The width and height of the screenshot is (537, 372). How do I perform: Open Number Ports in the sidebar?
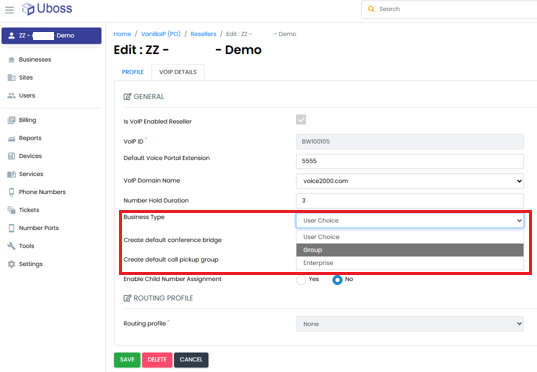(x=39, y=228)
